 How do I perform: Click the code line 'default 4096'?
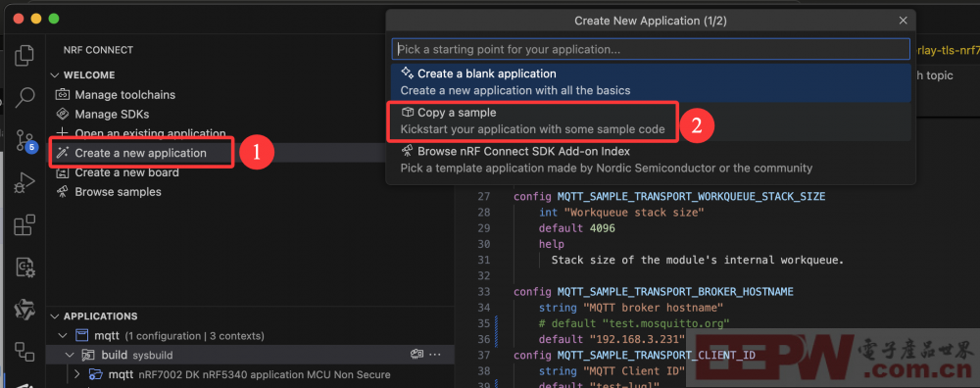click(x=577, y=228)
